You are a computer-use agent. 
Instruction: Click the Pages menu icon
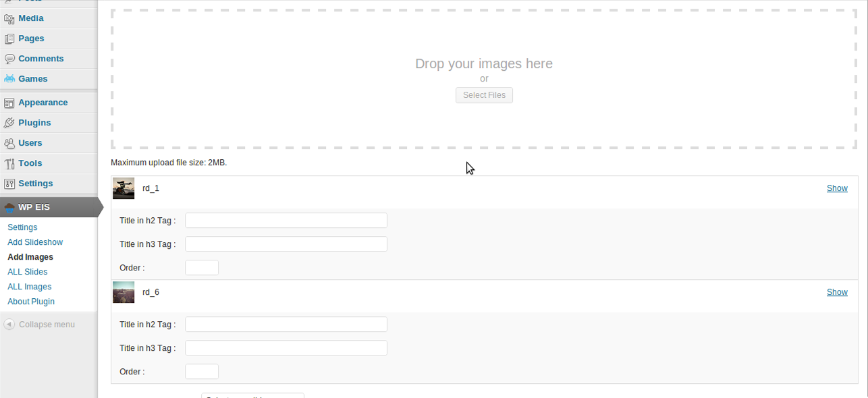pos(9,38)
